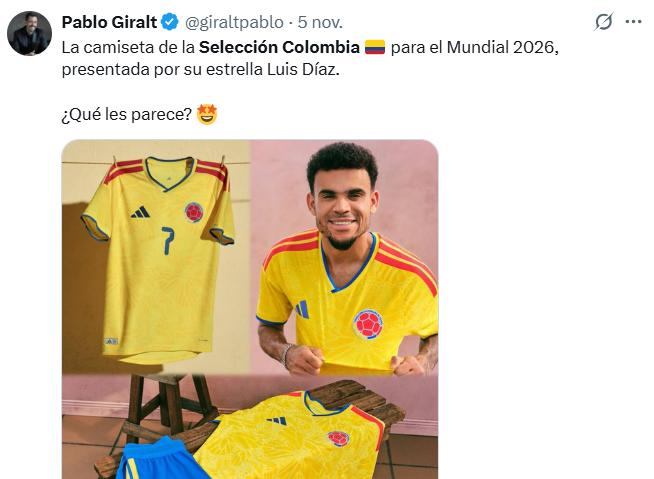Open the three-dot more options menu
The image size is (654, 479).
(x=633, y=22)
